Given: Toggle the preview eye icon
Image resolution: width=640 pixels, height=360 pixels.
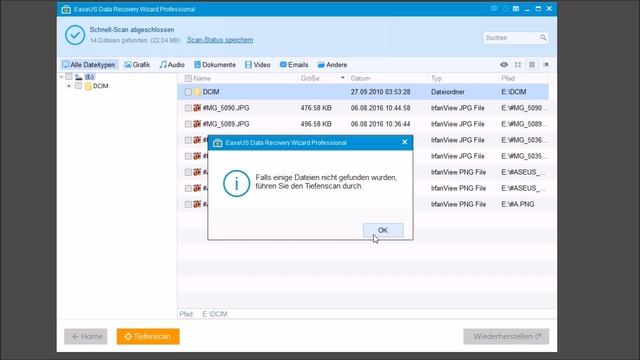Looking at the screenshot, I should (x=504, y=64).
